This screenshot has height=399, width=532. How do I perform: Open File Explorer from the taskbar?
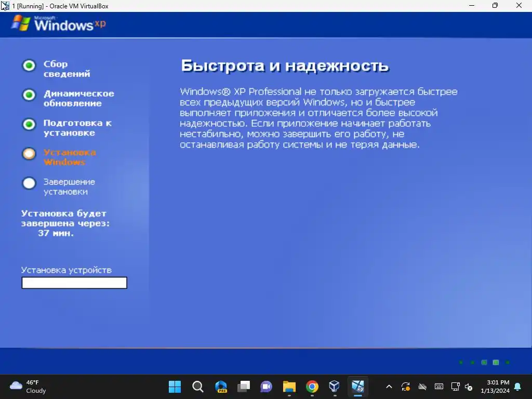[289, 387]
